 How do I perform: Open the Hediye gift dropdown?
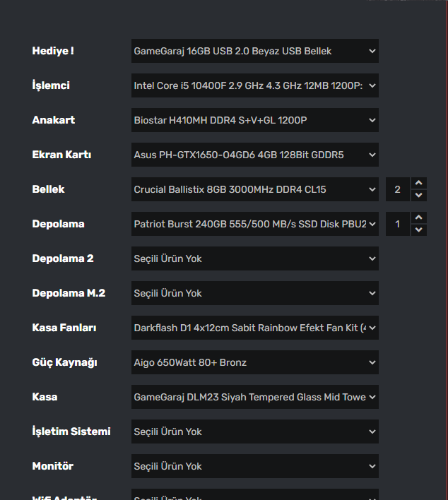255,51
